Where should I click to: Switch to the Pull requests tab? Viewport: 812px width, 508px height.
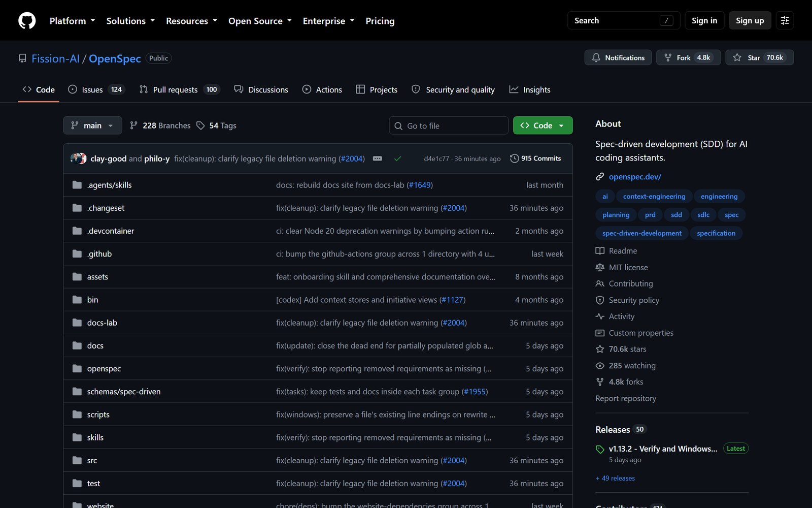point(179,89)
